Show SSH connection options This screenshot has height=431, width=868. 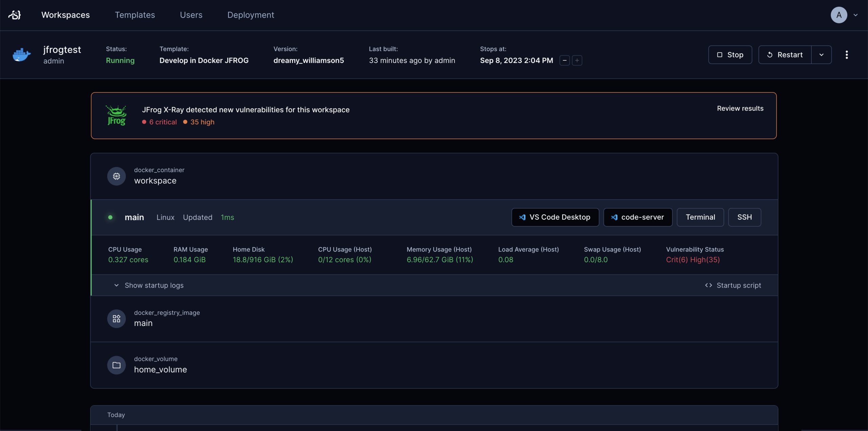pyautogui.click(x=745, y=217)
